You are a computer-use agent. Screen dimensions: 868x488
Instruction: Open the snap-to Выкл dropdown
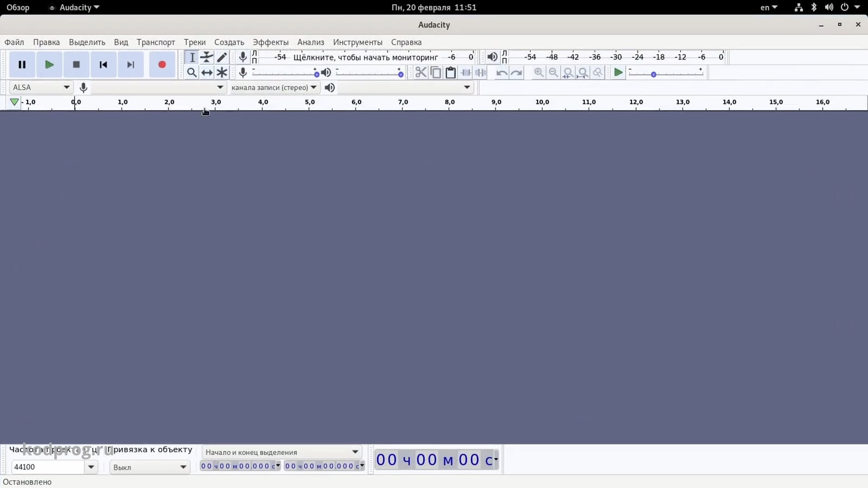pos(150,467)
